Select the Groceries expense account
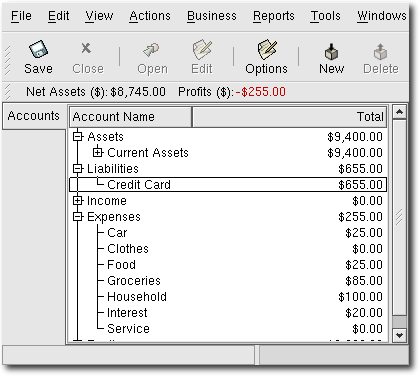Image resolution: width=420 pixels, height=376 pixels. click(x=134, y=281)
